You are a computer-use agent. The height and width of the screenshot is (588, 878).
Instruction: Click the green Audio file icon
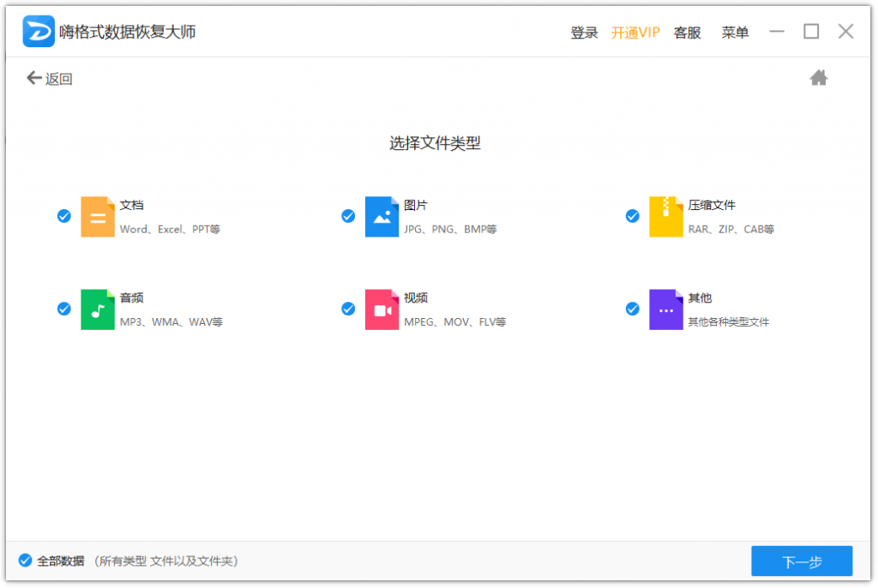98,309
